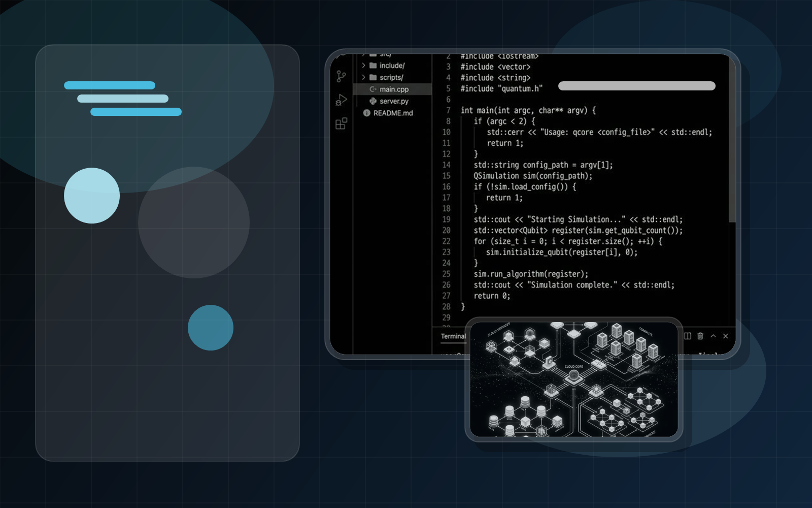Image resolution: width=812 pixels, height=508 pixels.
Task: Click the '#include <vector>' line
Action: pyautogui.click(x=495, y=67)
